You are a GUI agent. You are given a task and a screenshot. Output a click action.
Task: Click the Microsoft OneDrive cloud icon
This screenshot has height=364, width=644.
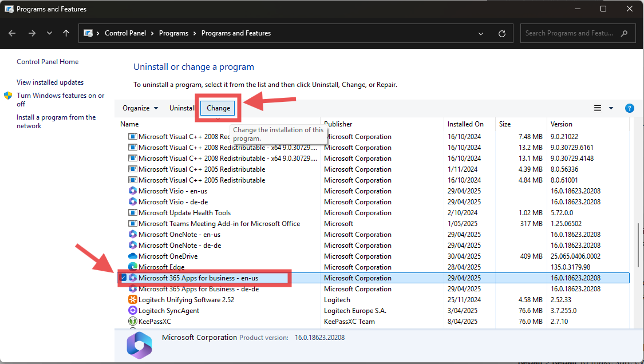click(133, 256)
